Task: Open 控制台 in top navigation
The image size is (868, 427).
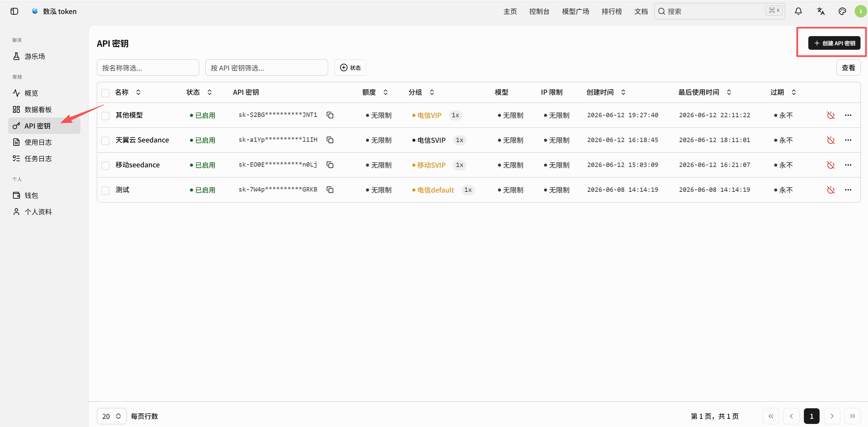Action: (x=539, y=11)
